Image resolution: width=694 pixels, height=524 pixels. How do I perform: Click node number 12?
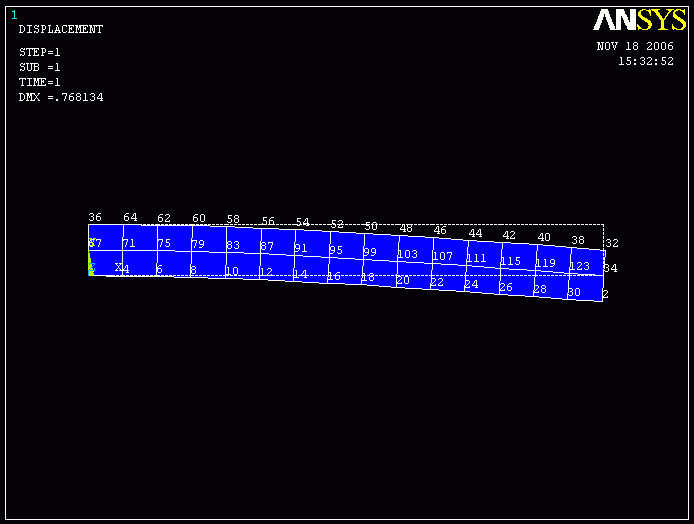(266, 272)
